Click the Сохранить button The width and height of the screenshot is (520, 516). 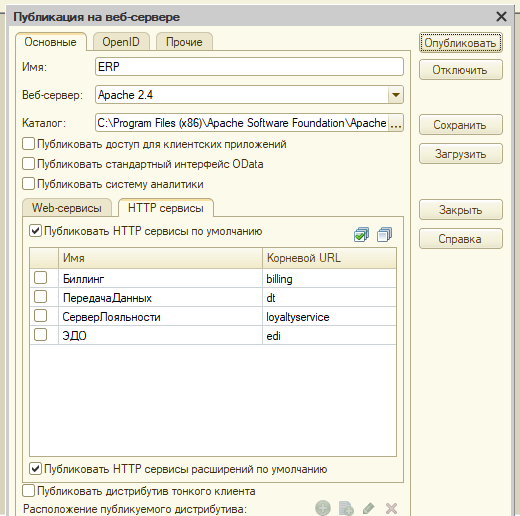tap(461, 125)
